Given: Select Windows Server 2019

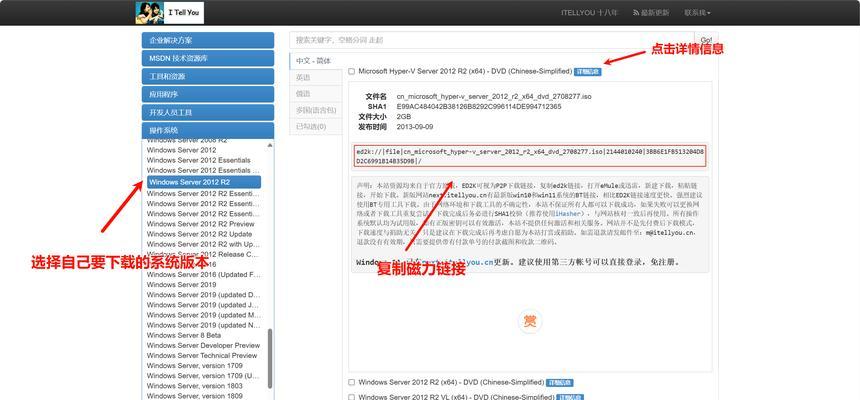Looking at the screenshot, I should (182, 285).
